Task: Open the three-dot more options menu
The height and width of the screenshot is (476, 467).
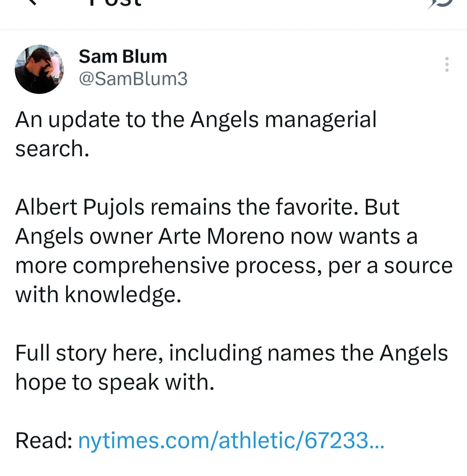Action: (x=447, y=64)
